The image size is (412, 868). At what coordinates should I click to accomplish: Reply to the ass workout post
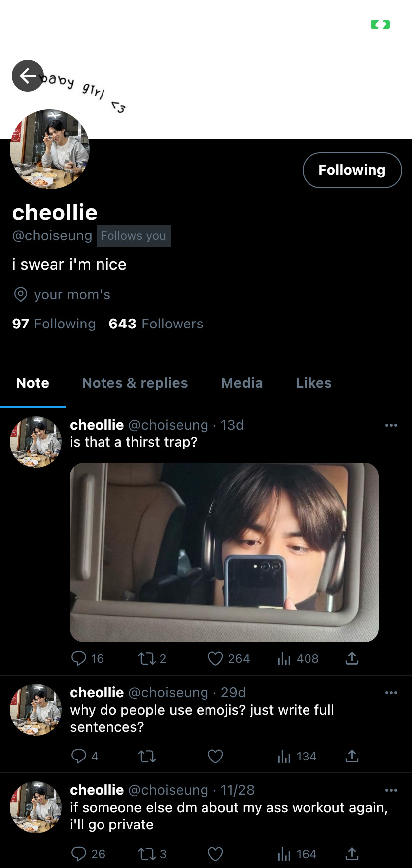click(x=79, y=854)
